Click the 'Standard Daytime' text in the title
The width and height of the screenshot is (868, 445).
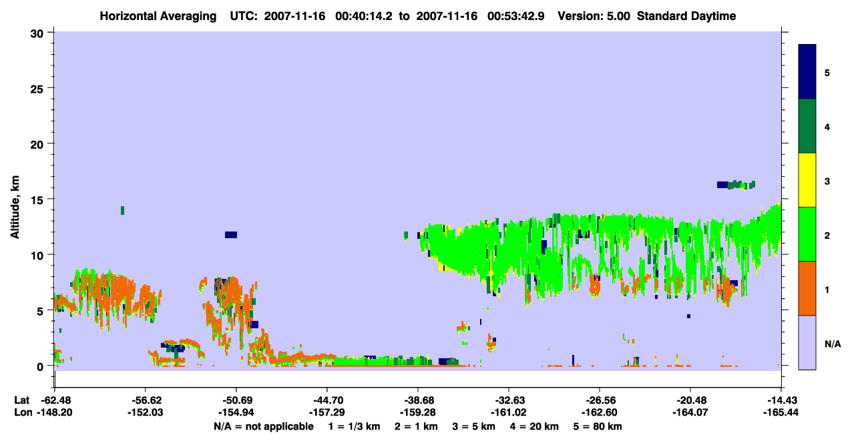pyautogui.click(x=686, y=16)
